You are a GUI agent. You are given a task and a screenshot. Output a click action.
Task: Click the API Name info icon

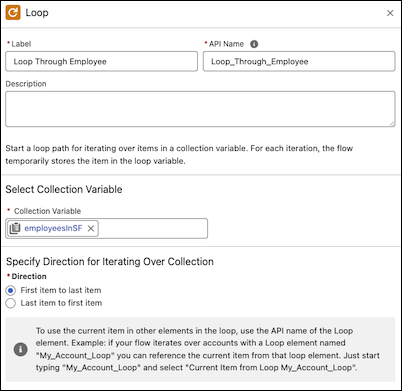click(x=254, y=44)
